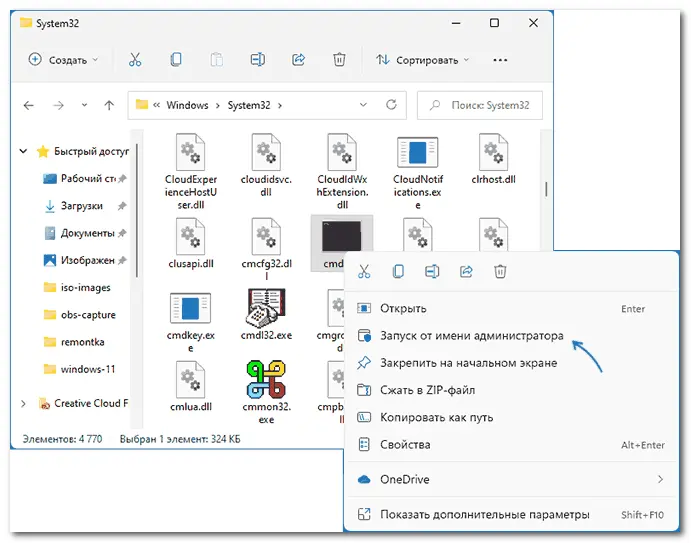Click the Cut scissors icon in the toolbar
This screenshot has height=543, width=691.
tap(136, 60)
